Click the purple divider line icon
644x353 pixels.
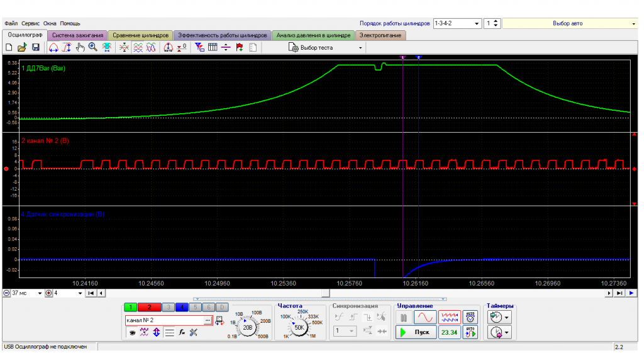point(226,48)
